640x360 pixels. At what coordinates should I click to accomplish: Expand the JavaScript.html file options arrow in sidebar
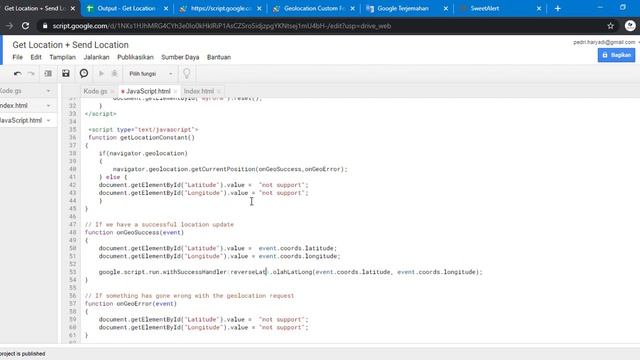(x=49, y=120)
